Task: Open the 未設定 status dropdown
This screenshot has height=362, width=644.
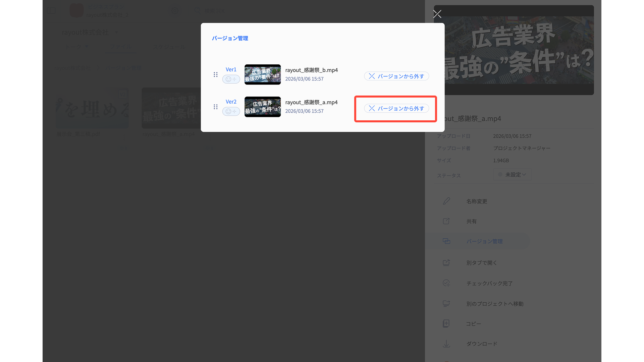Action: 512,175
